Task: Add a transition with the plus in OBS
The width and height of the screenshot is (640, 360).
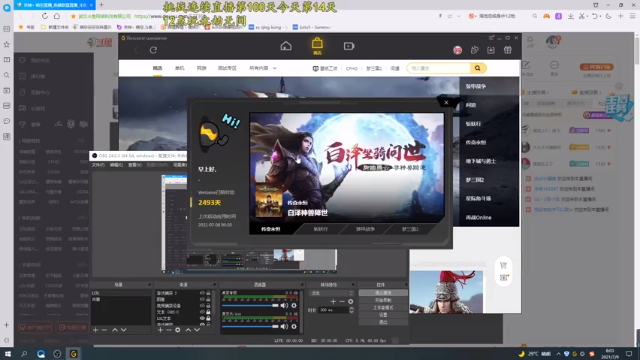Action: [x=333, y=301]
